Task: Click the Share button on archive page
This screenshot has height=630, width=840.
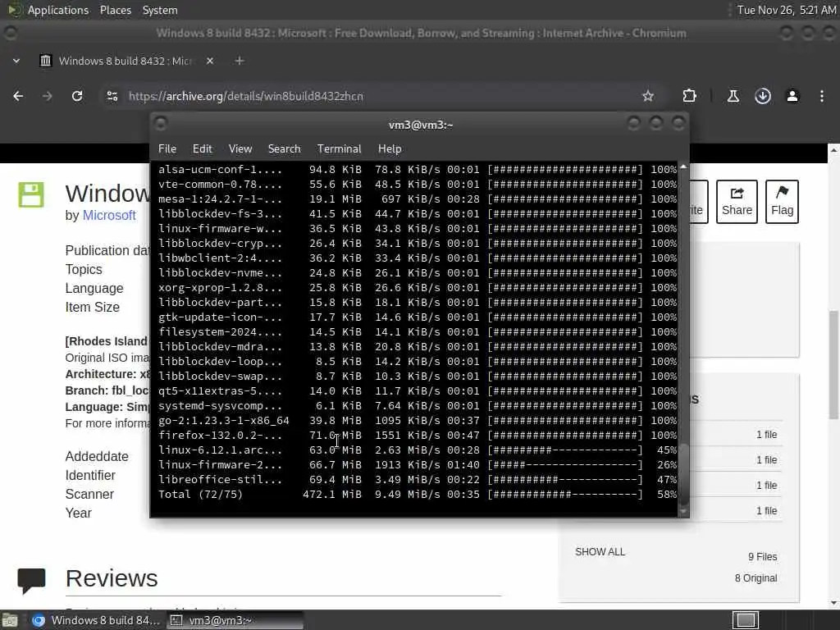Action: click(737, 202)
